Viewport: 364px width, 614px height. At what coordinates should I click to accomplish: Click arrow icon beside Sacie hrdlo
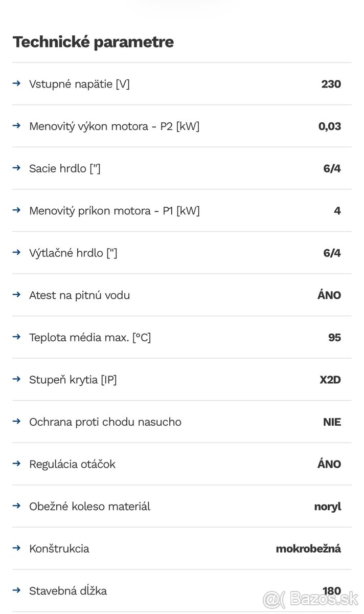point(16,168)
